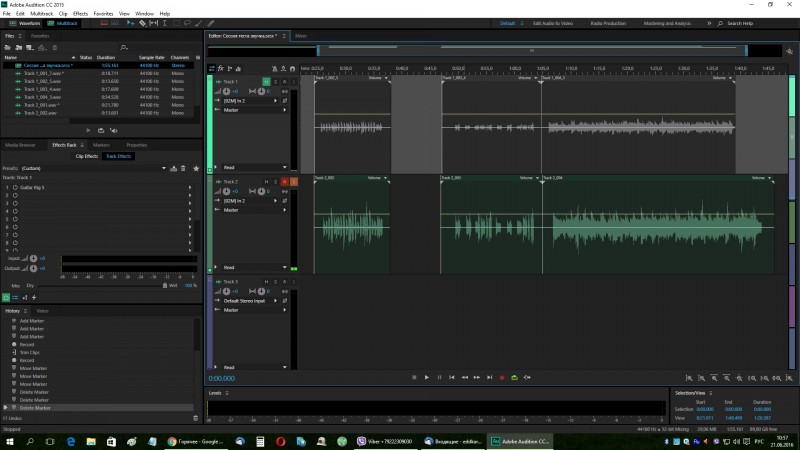The height and width of the screenshot is (450, 800).
Task: Click the Open File folder icon
Action: [8, 47]
